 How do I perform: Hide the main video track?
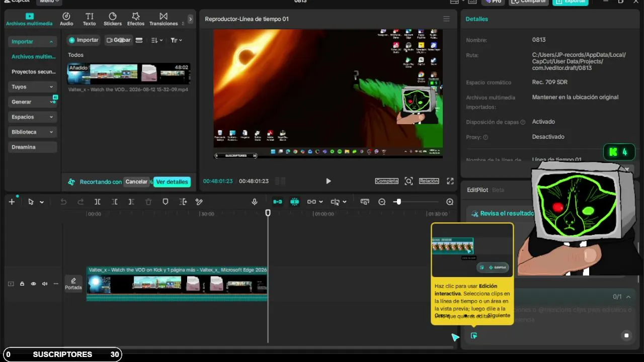(33, 284)
